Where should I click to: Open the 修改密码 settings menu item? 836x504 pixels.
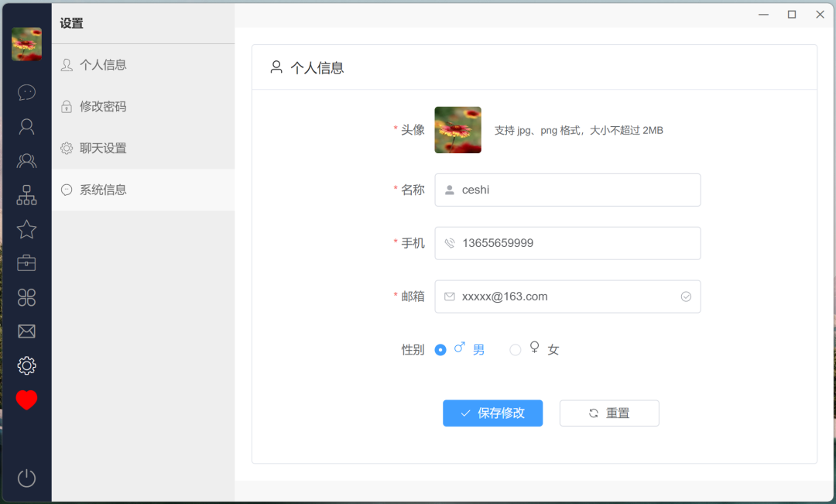pos(103,107)
